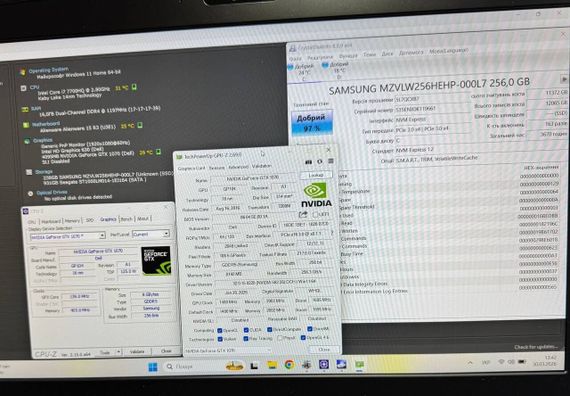Click the Close button in GPU-Z
This screenshot has height=396, width=570.
(324, 349)
